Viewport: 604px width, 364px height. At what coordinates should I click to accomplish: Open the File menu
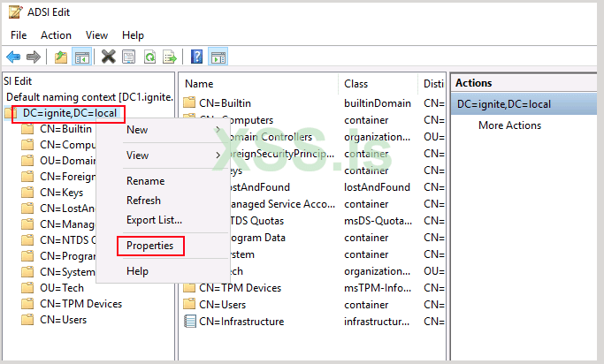tap(19, 35)
